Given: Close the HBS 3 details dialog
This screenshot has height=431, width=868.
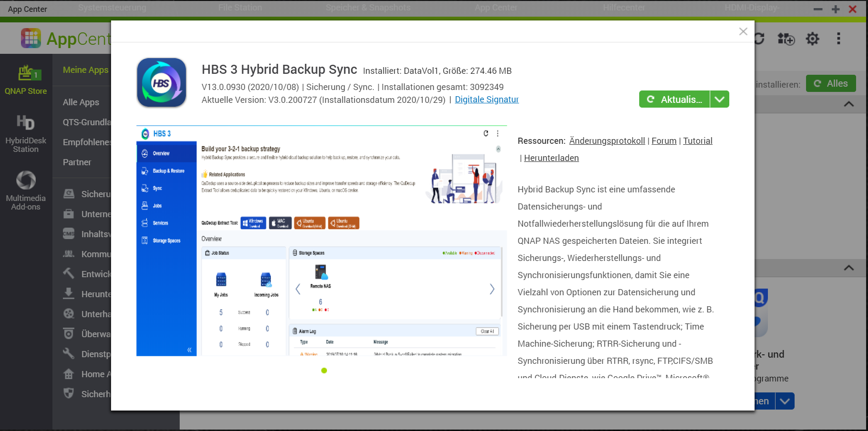Looking at the screenshot, I should pos(743,31).
